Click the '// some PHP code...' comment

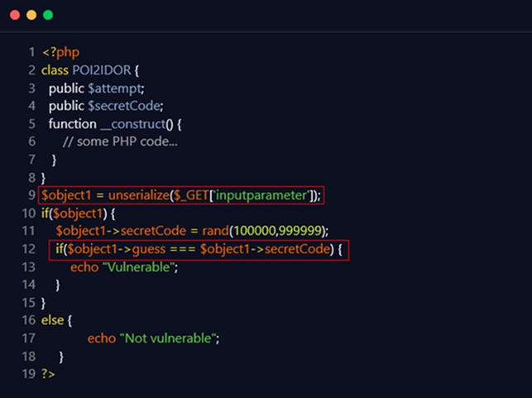120,141
